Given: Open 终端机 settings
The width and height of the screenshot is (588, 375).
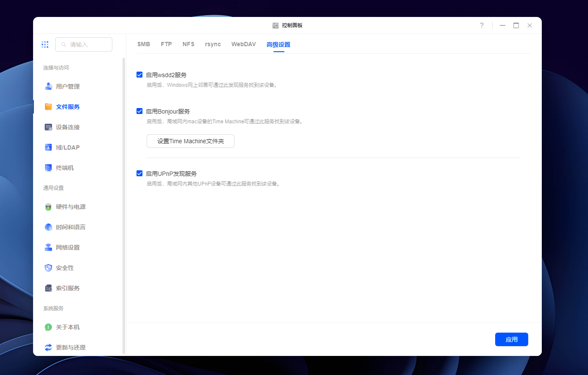Looking at the screenshot, I should (64, 167).
